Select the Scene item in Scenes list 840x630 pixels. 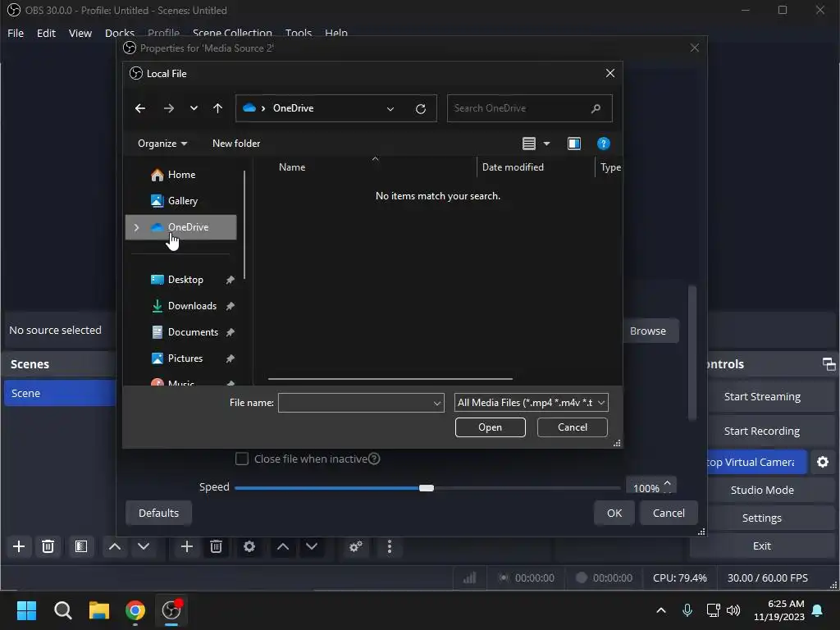[60, 393]
